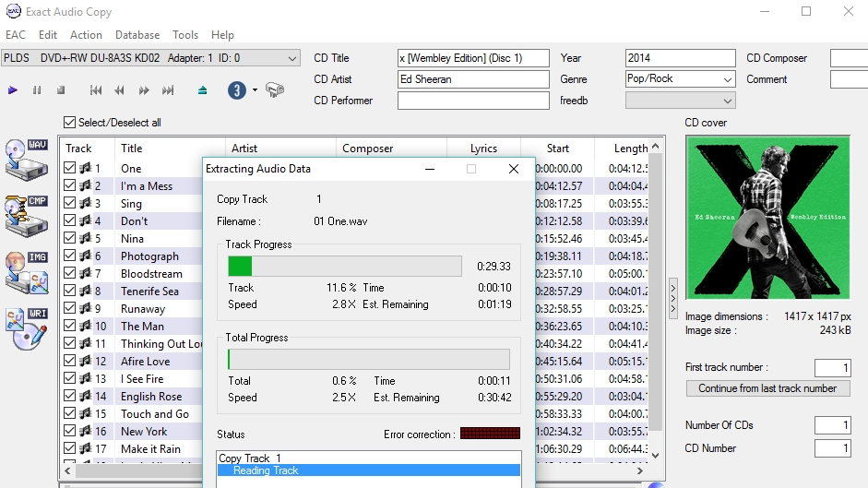Click the CD Number field

coord(833,448)
